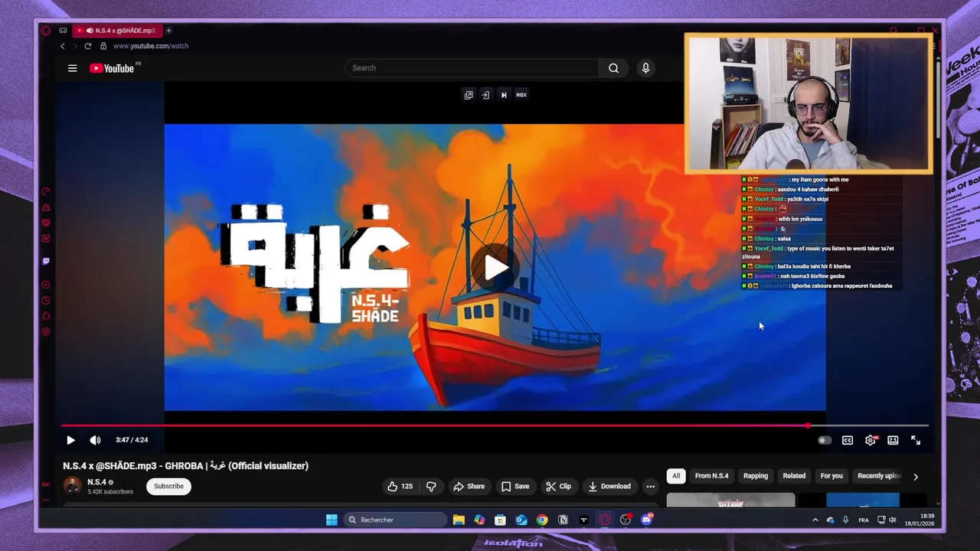Show hidden system tray icons
The width and height of the screenshot is (980, 551).
pos(815,520)
